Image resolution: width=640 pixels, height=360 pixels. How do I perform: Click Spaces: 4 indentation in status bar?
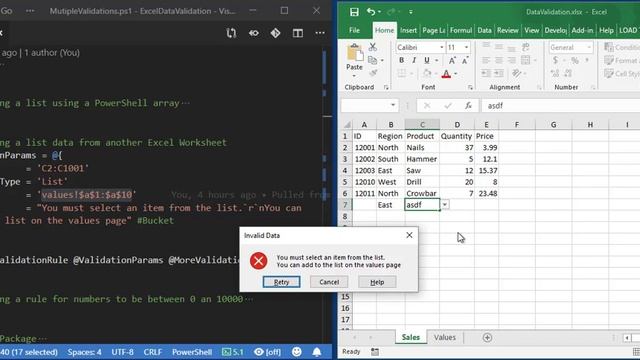coord(84,352)
